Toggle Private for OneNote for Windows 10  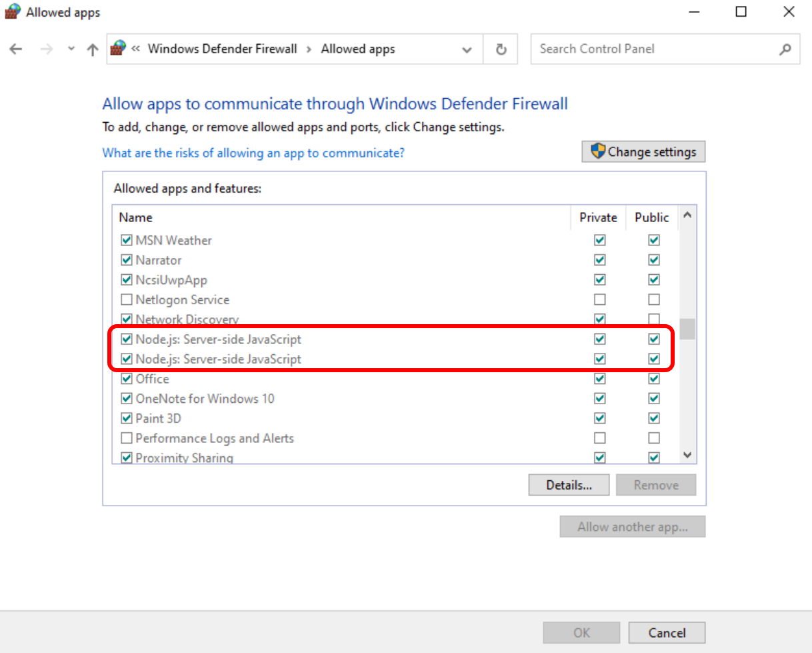click(600, 399)
